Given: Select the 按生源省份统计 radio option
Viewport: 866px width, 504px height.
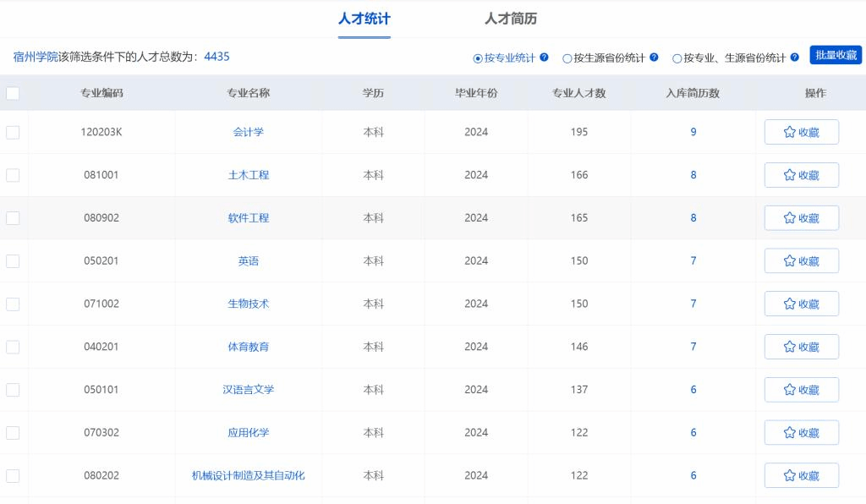Looking at the screenshot, I should point(567,58).
